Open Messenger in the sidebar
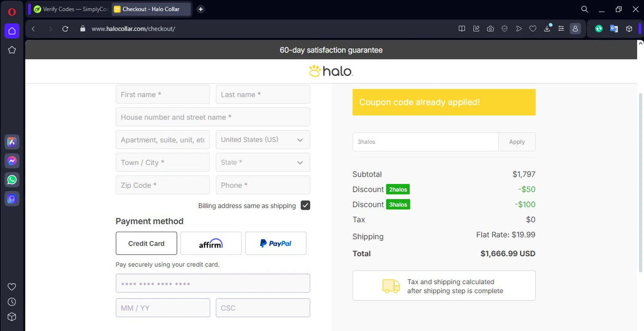The height and width of the screenshot is (331, 644). click(x=12, y=161)
